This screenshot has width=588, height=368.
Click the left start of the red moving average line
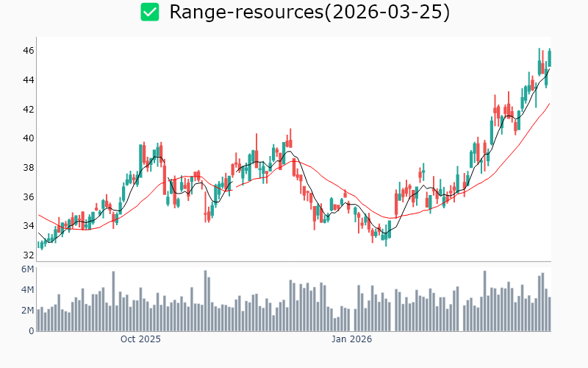click(x=39, y=215)
